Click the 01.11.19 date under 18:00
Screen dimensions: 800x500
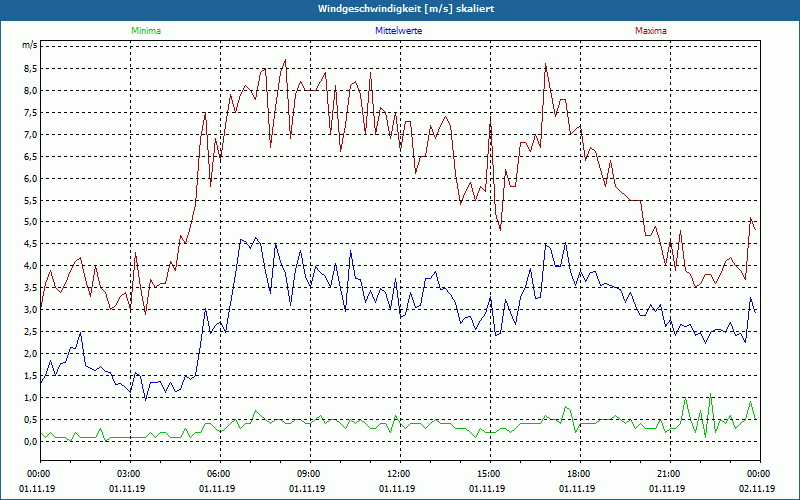[577, 488]
